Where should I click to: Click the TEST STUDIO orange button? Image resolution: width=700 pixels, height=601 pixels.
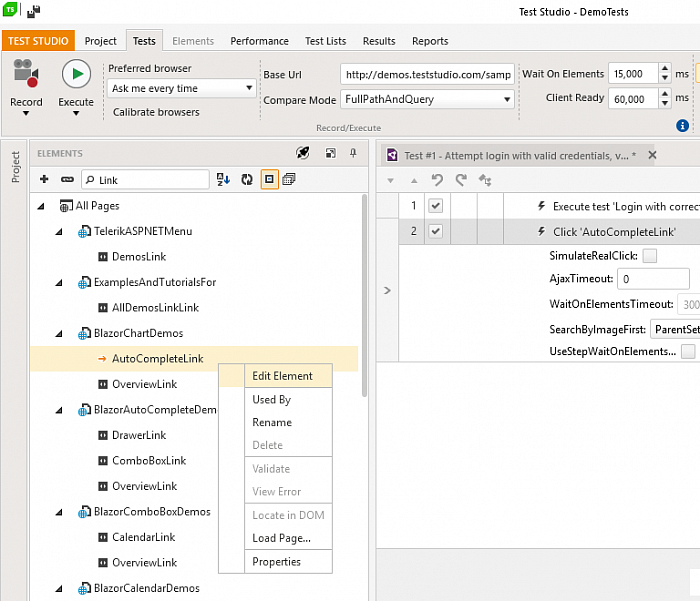(x=38, y=41)
